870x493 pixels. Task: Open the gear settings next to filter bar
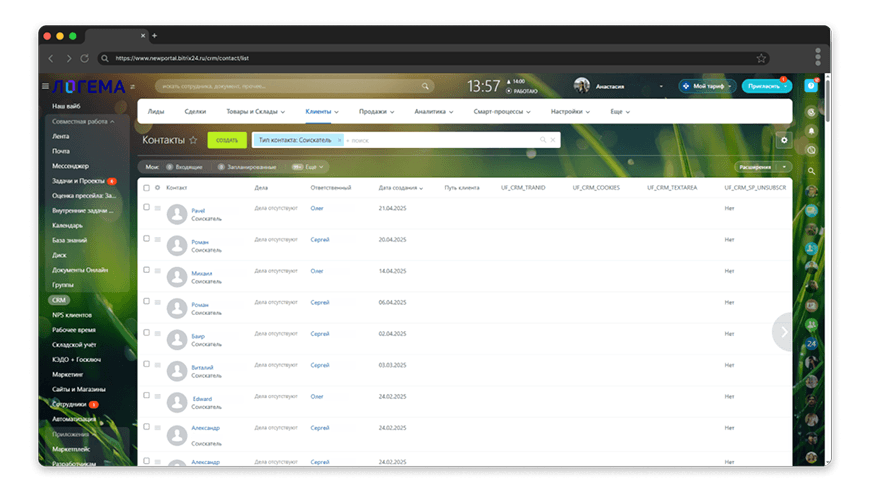click(x=784, y=140)
